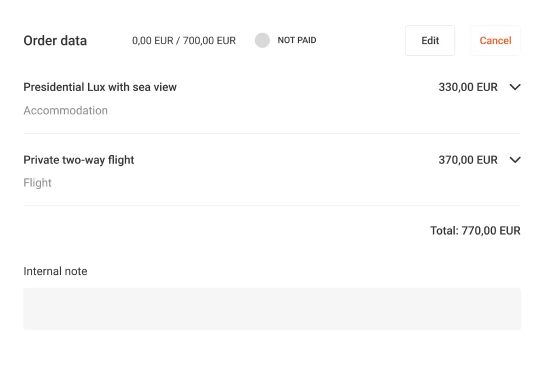Click the Total: 770,00 EUR line
This screenshot has height=366, width=544.
(x=475, y=231)
